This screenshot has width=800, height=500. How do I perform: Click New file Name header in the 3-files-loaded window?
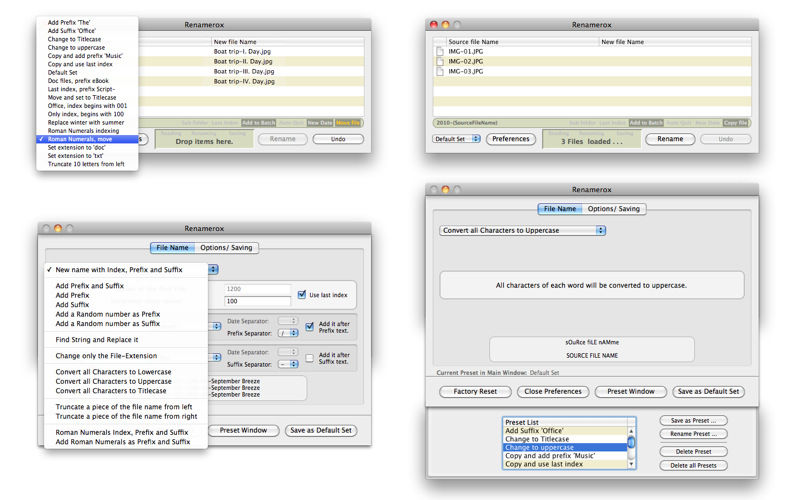tap(675, 42)
